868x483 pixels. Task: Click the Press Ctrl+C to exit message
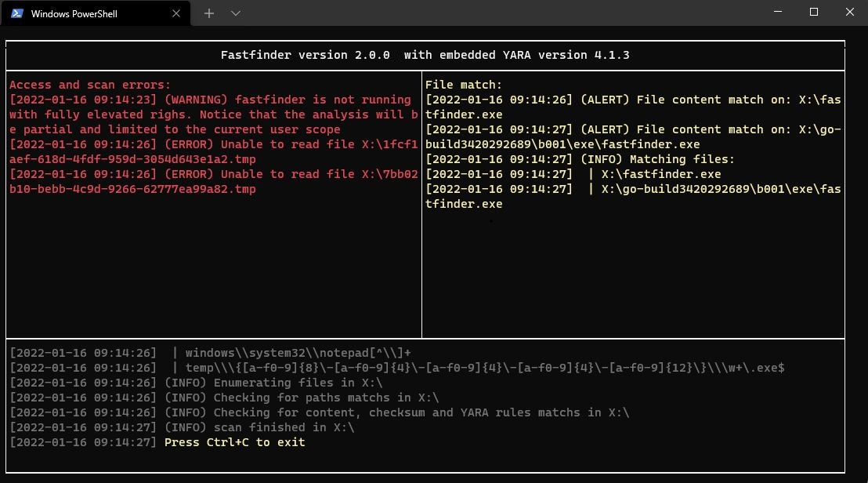point(233,442)
